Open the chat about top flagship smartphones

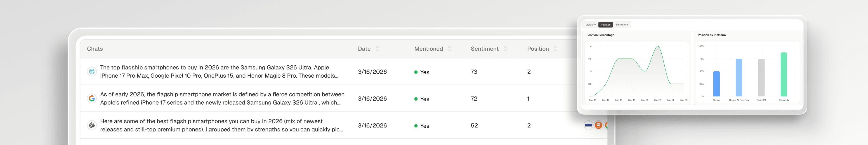(x=219, y=72)
